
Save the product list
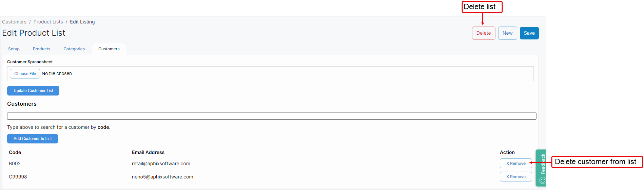tap(529, 33)
